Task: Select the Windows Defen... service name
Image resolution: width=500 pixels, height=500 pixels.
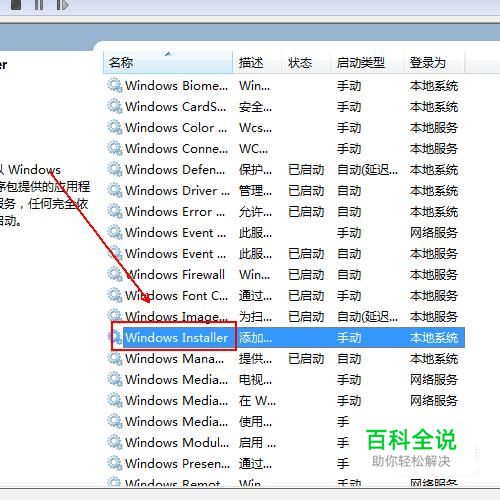Action: click(x=175, y=169)
